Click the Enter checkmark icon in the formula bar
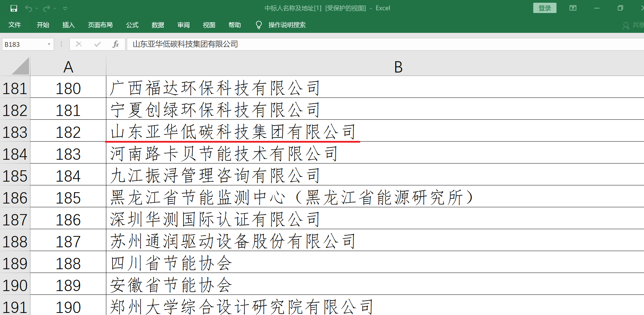Screen dimensions: 644x315 point(97,44)
